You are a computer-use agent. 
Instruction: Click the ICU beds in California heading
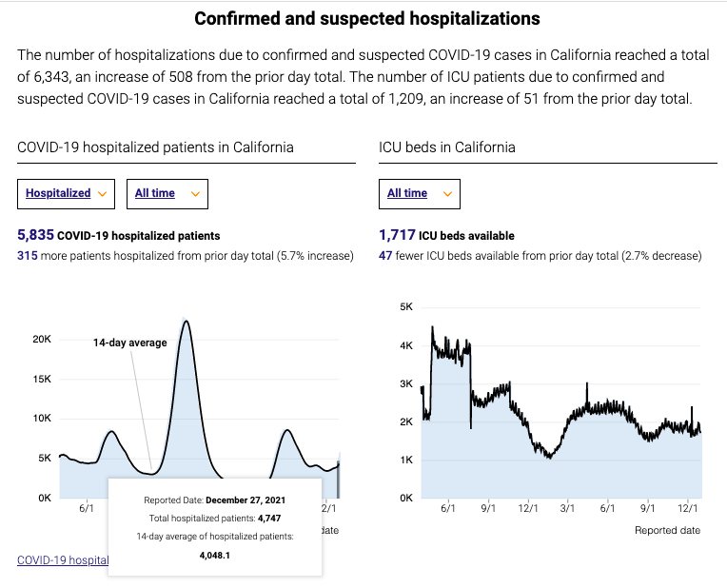click(447, 147)
